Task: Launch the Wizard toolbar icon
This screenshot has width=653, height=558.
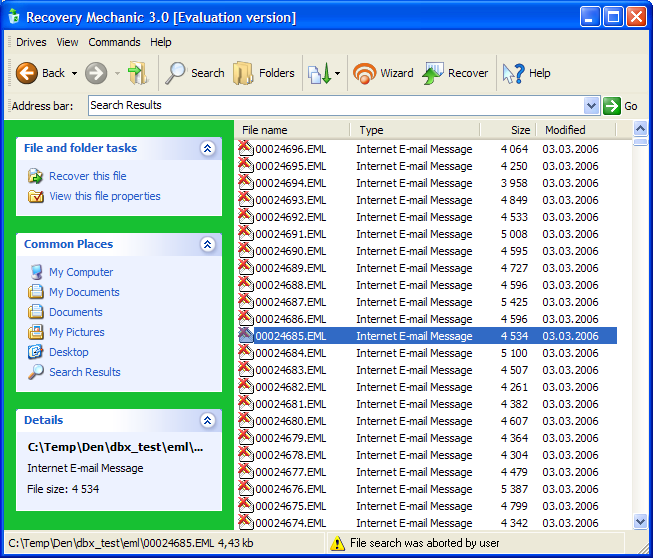Action: [x=364, y=73]
